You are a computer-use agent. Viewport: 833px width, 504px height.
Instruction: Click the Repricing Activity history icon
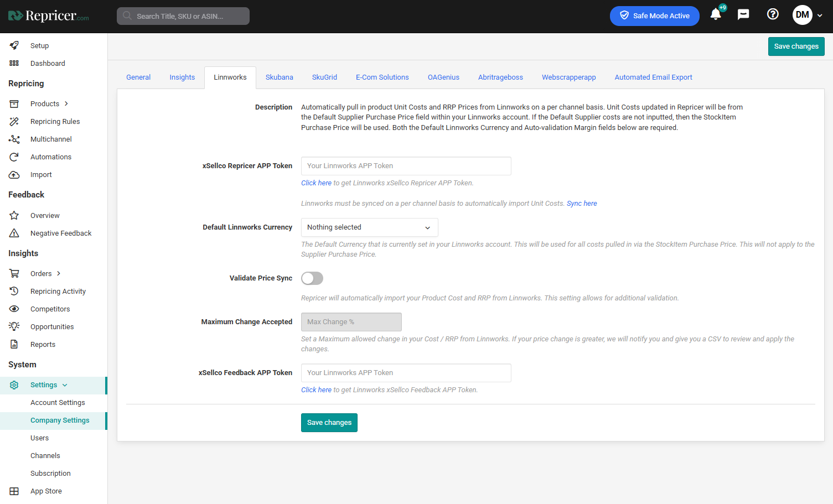coord(14,291)
